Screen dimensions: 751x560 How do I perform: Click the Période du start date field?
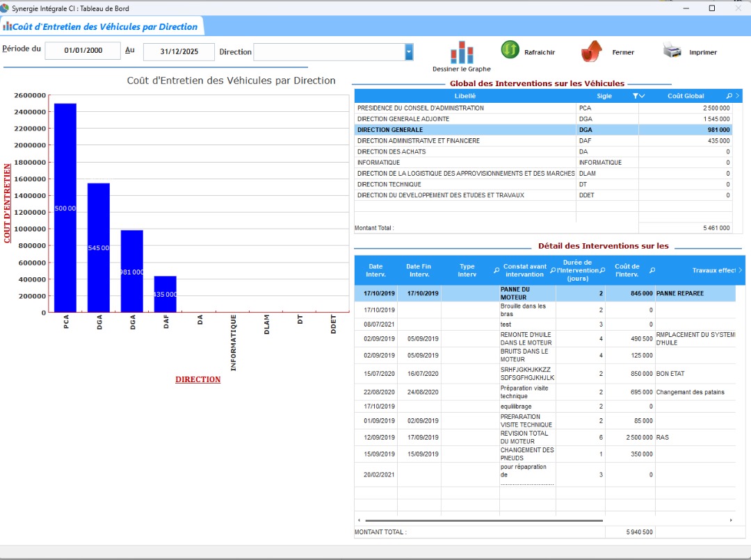83,51
